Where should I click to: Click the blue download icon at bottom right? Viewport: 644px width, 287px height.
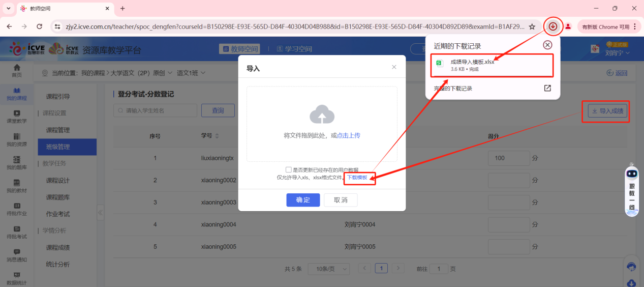click(x=632, y=282)
